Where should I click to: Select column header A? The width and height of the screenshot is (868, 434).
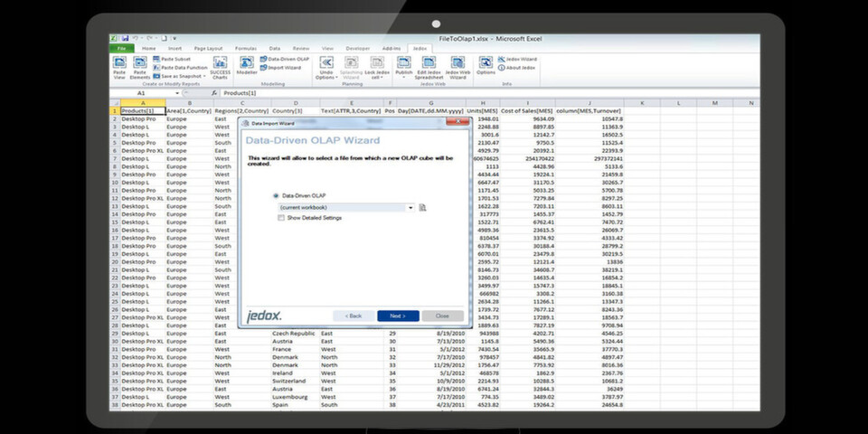tap(143, 103)
